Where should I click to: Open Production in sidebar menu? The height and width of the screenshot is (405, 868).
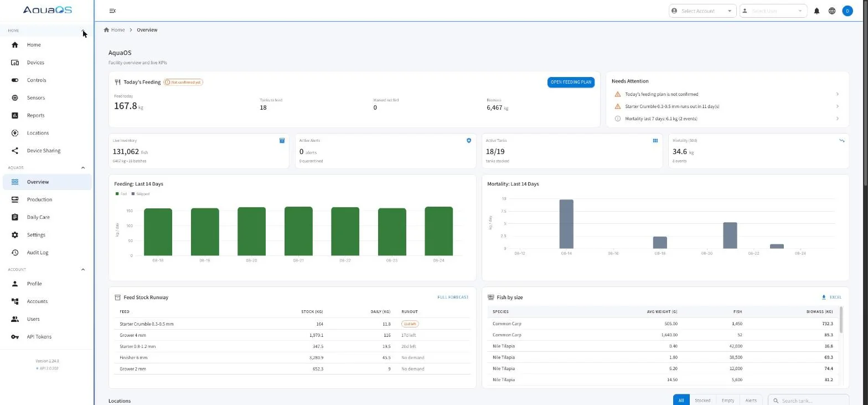click(47, 199)
